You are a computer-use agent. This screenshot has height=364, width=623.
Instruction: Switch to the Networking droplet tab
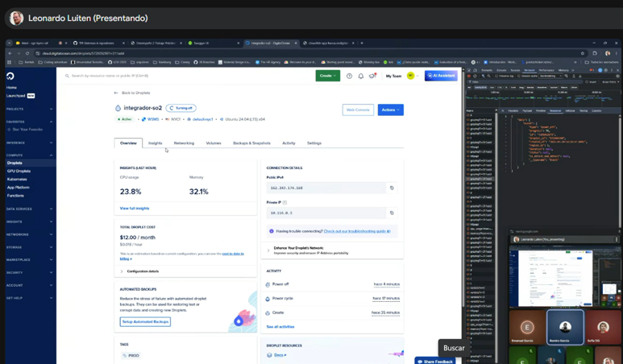[x=184, y=143]
